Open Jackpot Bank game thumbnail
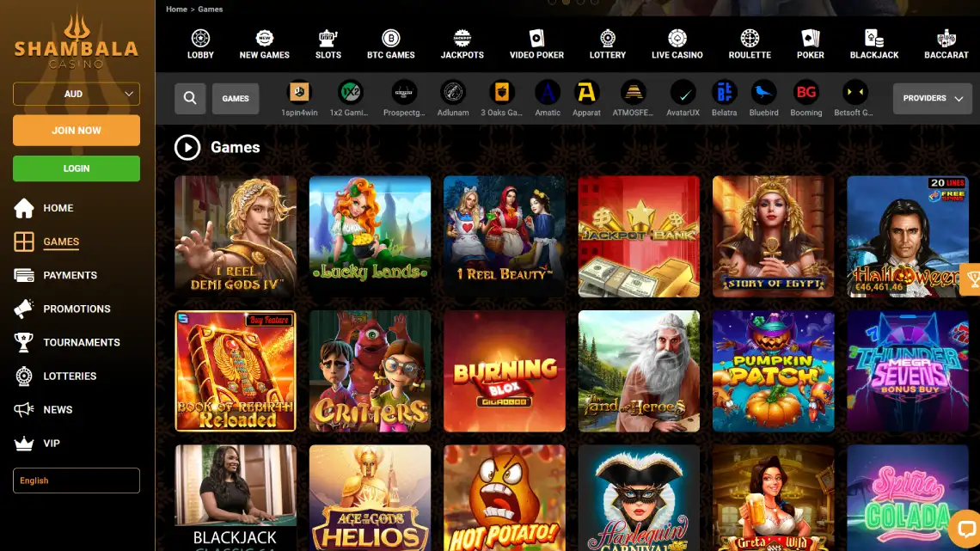 pos(639,236)
